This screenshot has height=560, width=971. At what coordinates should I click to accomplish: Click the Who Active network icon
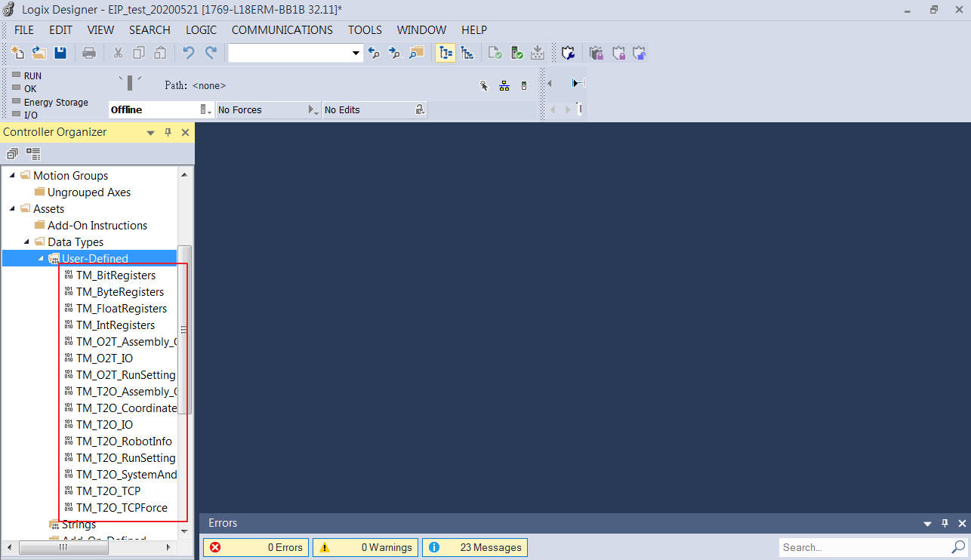(504, 86)
